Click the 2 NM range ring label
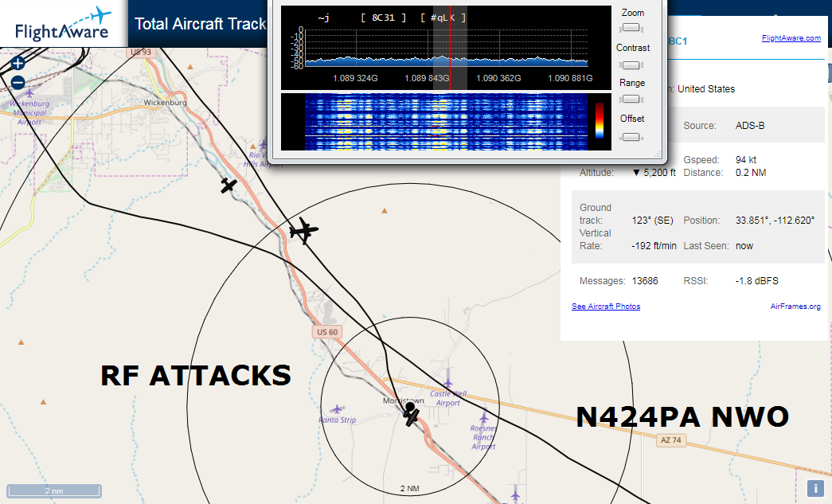Image resolution: width=832 pixels, height=504 pixels. click(410, 488)
